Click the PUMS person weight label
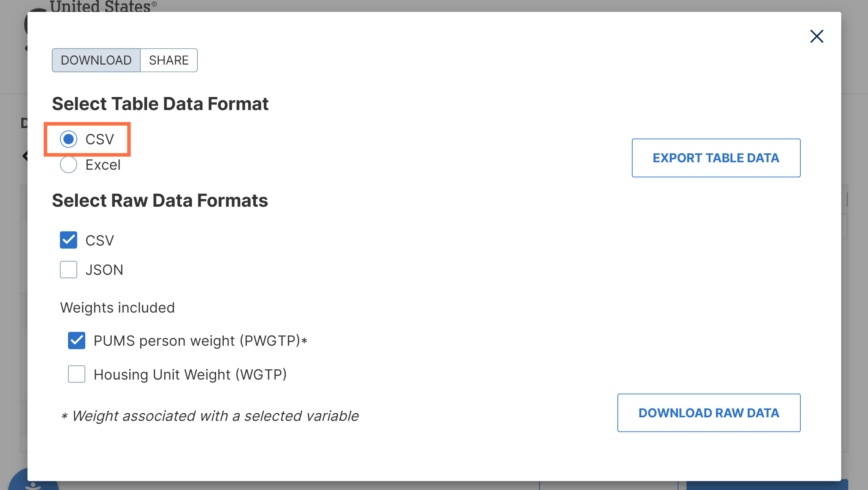This screenshot has height=490, width=868. click(x=200, y=341)
